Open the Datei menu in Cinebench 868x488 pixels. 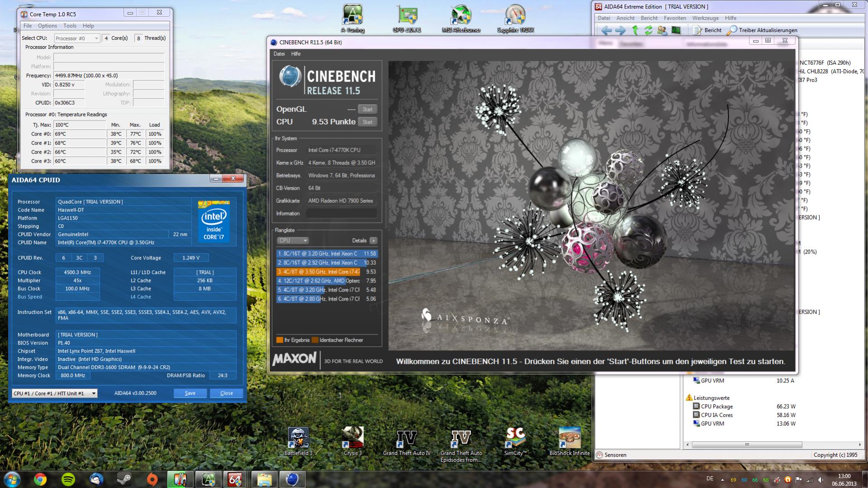279,54
